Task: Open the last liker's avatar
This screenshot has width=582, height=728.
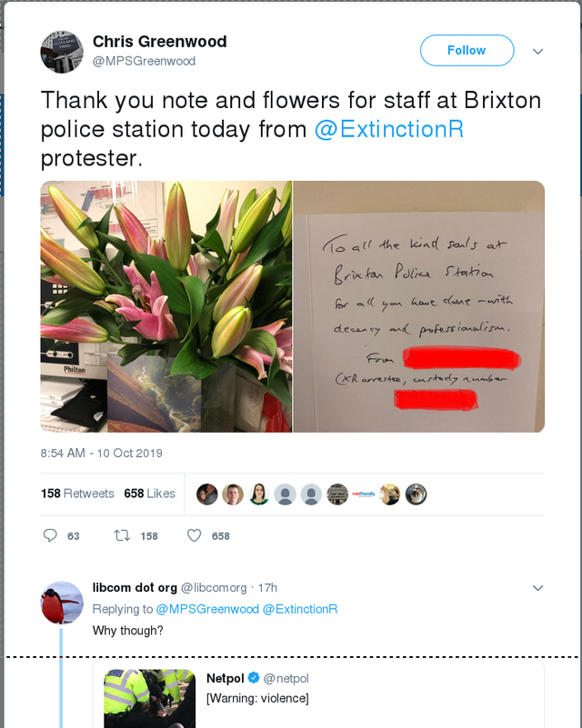Action: tap(416, 494)
